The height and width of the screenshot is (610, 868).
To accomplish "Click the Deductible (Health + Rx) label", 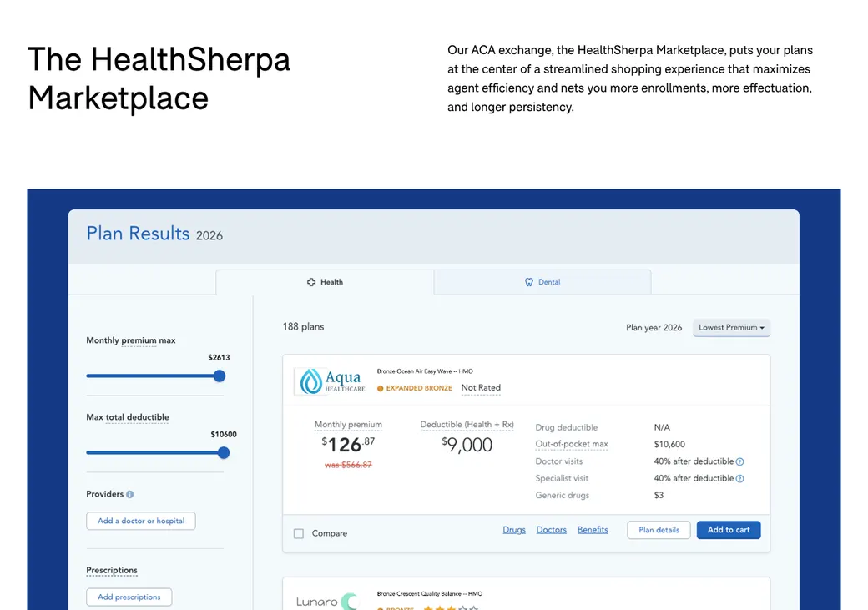I will 467,425.
